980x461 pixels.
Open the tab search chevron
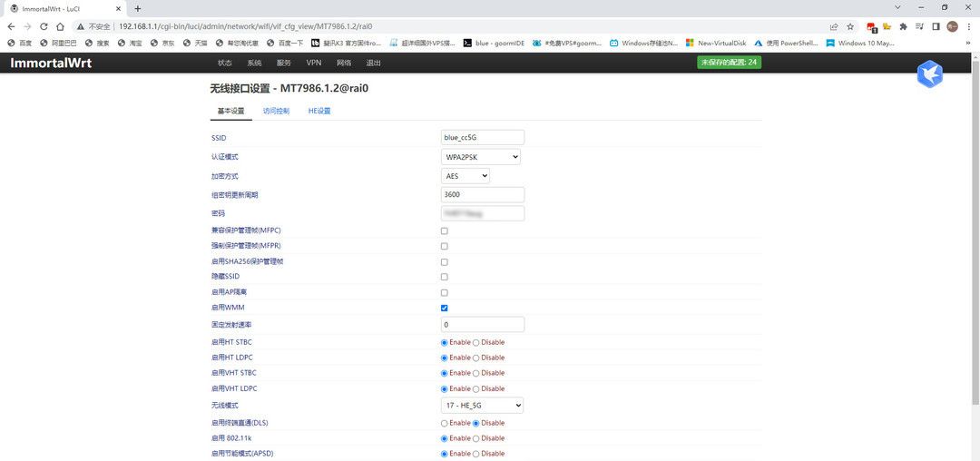pyautogui.click(x=897, y=7)
